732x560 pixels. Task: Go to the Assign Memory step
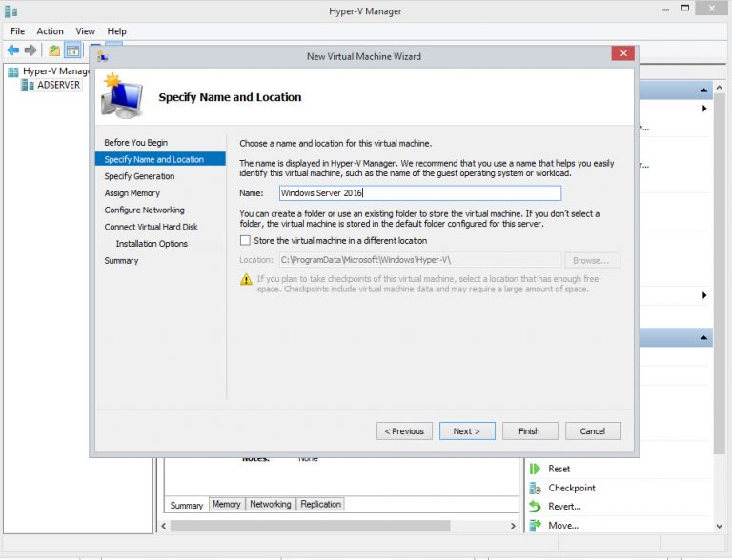pos(132,192)
